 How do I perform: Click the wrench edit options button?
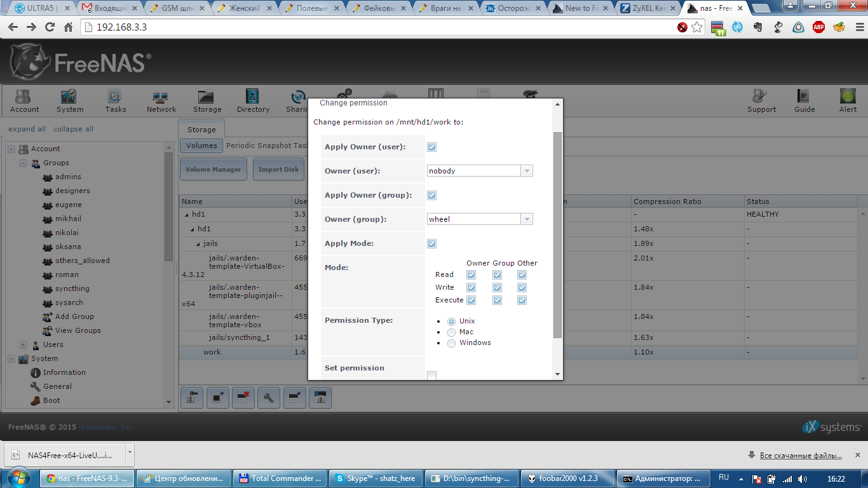coord(269,398)
